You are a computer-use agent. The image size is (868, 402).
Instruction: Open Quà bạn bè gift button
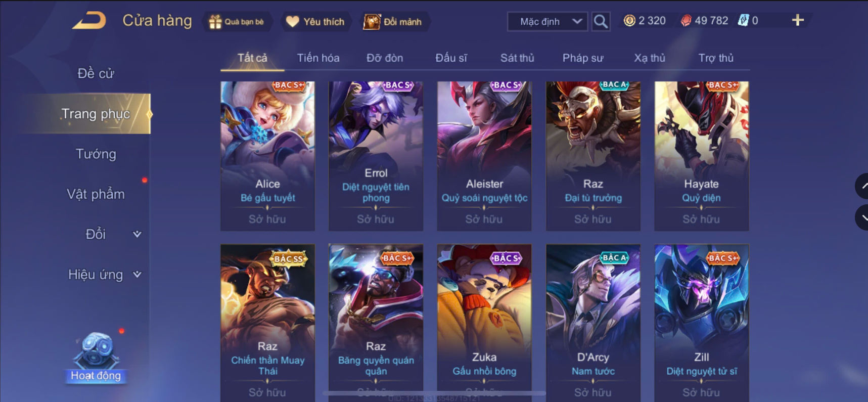click(237, 22)
